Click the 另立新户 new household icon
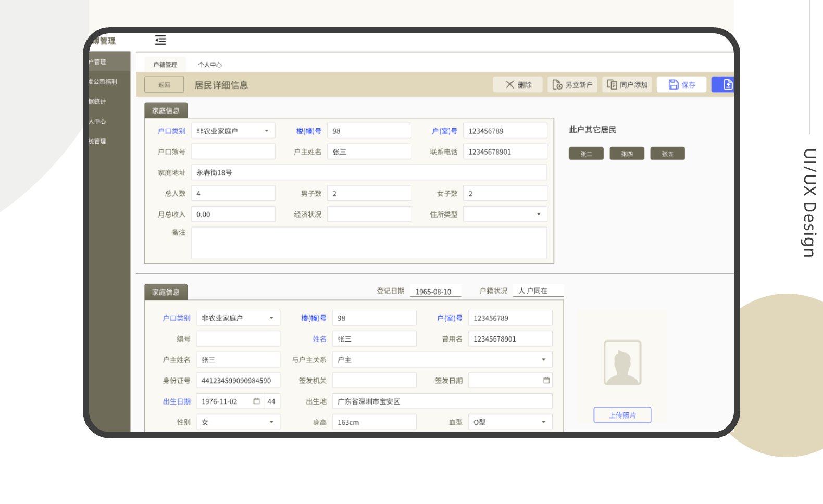 click(x=557, y=84)
